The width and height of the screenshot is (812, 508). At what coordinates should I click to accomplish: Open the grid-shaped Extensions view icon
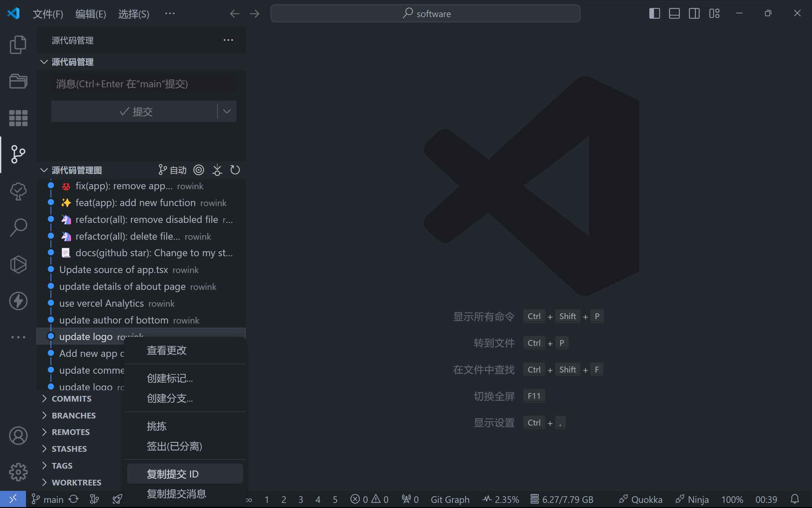(18, 118)
